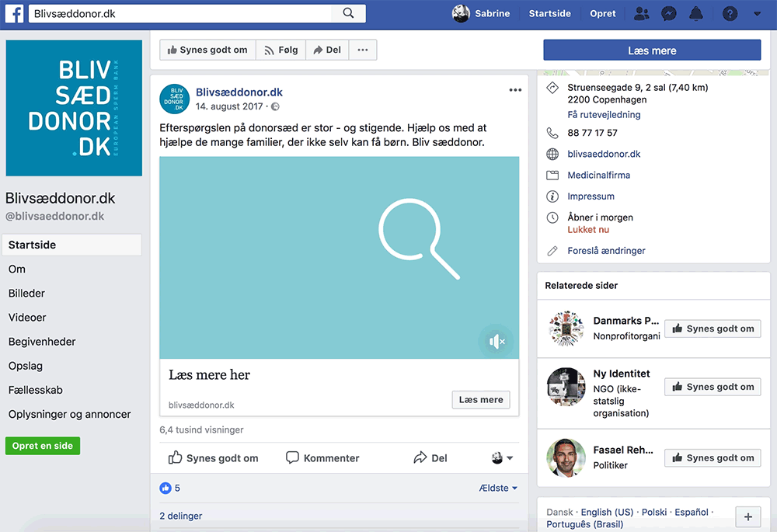
Task: Open the Ældste comment sort dropdown
Action: click(x=499, y=488)
